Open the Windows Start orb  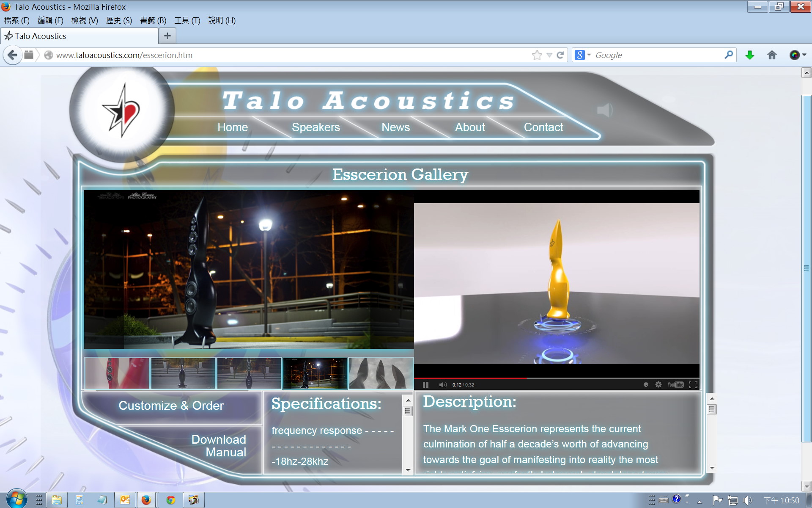(17, 500)
